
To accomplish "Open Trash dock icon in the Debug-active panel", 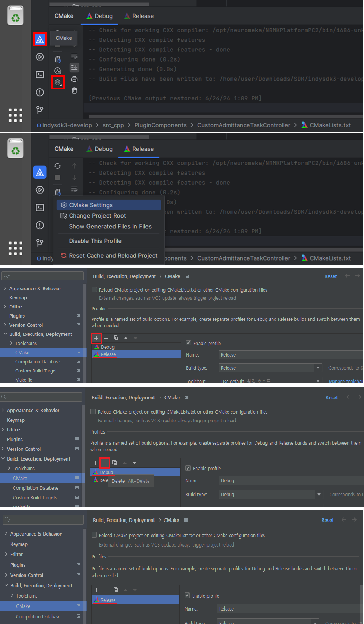I will [15, 16].
